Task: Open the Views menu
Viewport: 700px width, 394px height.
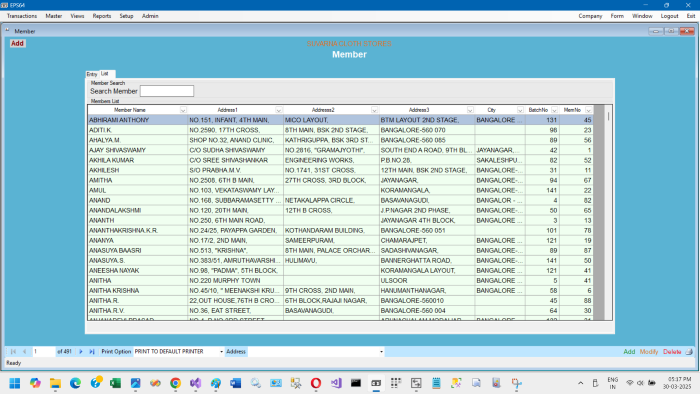Action: click(77, 16)
